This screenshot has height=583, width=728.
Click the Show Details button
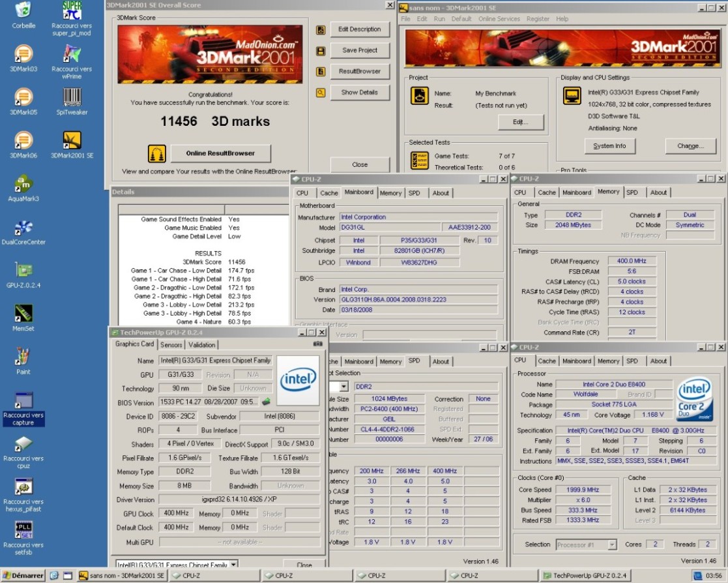(x=360, y=93)
